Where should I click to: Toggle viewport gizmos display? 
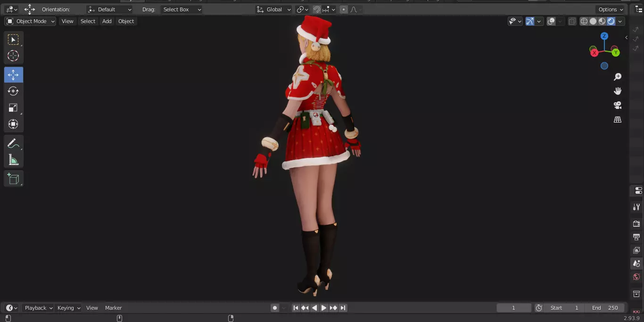pyautogui.click(x=530, y=21)
